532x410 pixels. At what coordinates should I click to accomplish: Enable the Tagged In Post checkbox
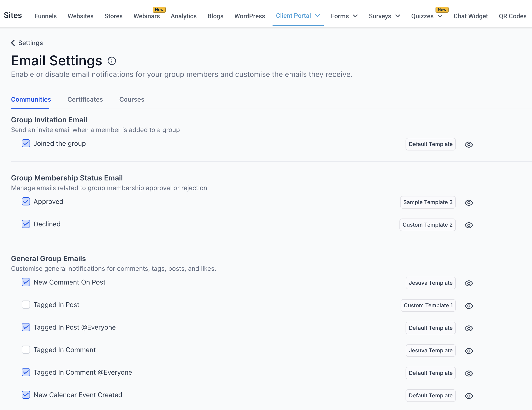point(26,305)
